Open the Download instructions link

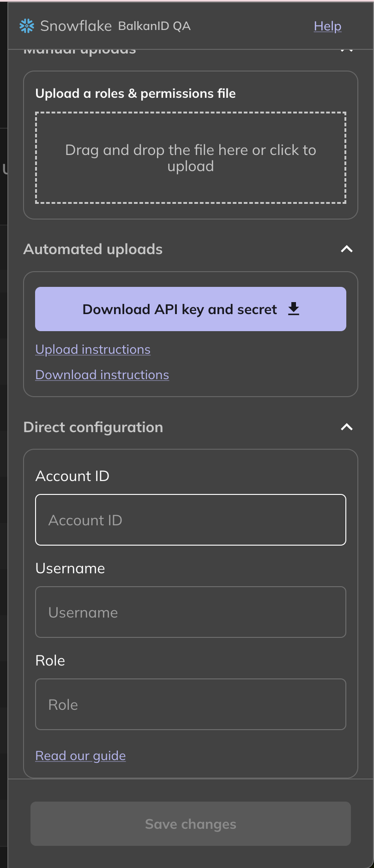(102, 375)
